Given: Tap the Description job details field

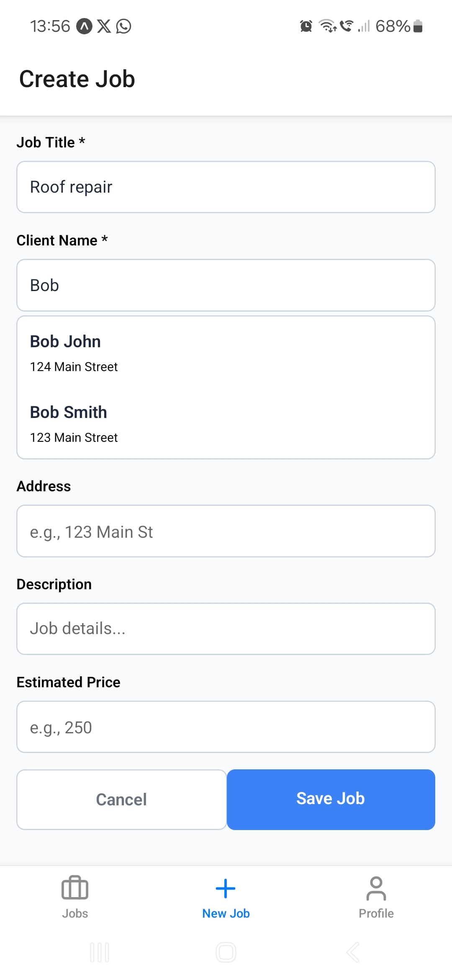Looking at the screenshot, I should 226,629.
